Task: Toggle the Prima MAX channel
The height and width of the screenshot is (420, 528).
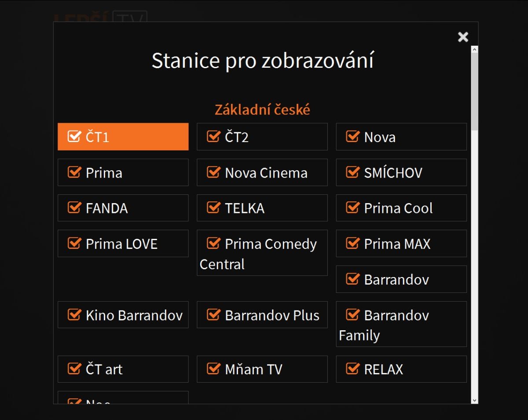Action: (x=352, y=243)
